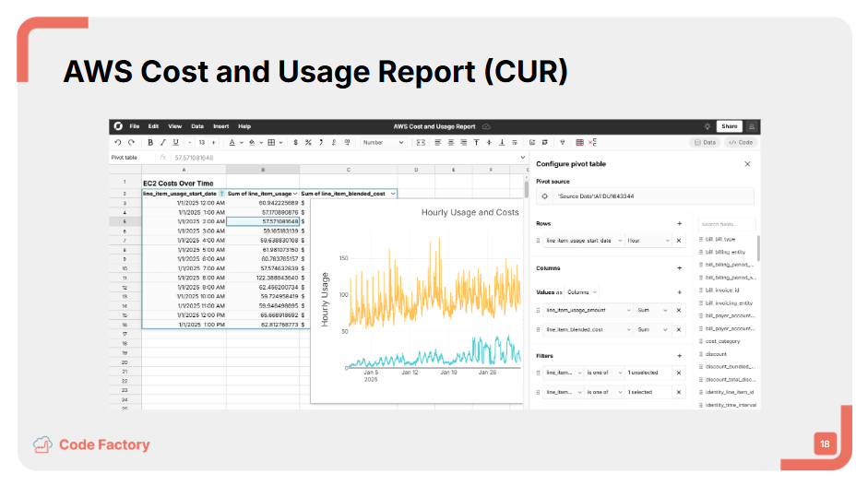Screen dimensions: 868x486
Task: Align text right
Action: click(x=463, y=143)
